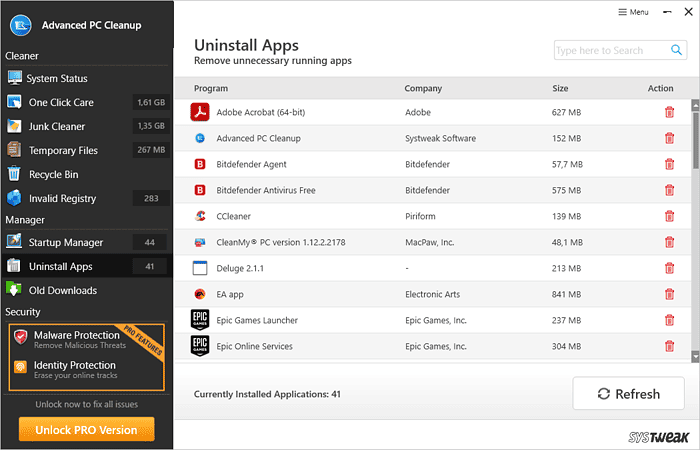700x450 pixels.
Task: Open System Status monitor icon
Action: point(14,78)
